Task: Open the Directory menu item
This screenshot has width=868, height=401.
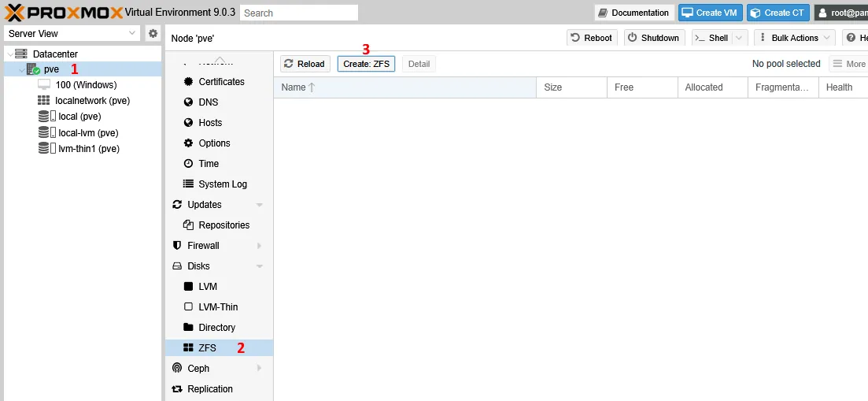Action: (220, 327)
